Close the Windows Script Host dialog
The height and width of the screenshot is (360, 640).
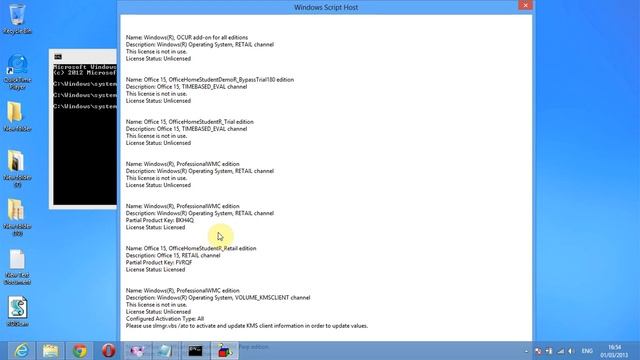(x=525, y=5)
